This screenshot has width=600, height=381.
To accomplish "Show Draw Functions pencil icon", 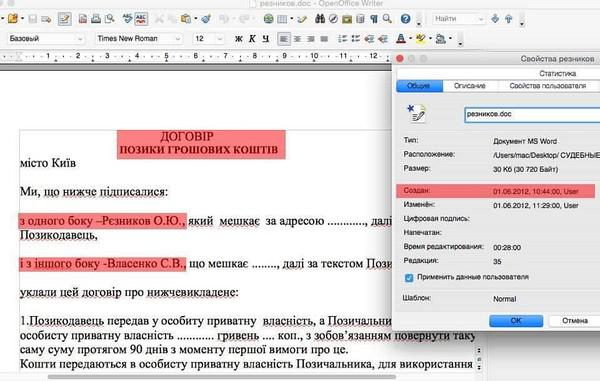I will tap(302, 19).
